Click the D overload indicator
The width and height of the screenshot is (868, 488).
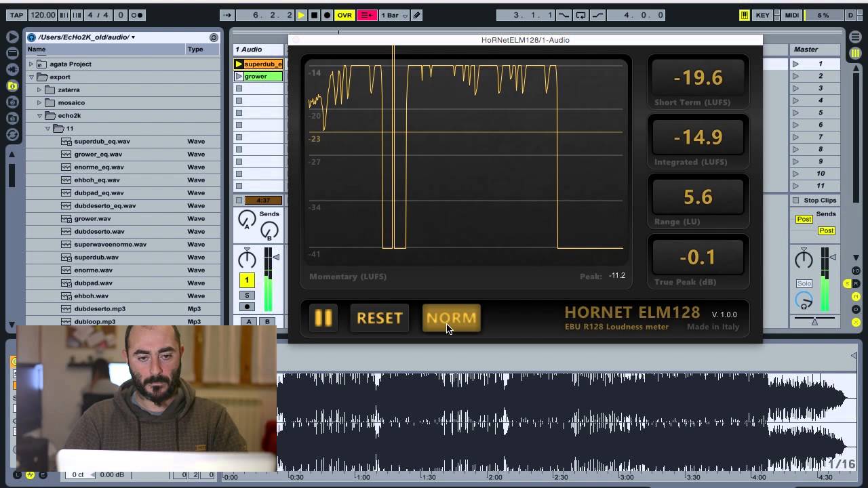click(x=851, y=15)
